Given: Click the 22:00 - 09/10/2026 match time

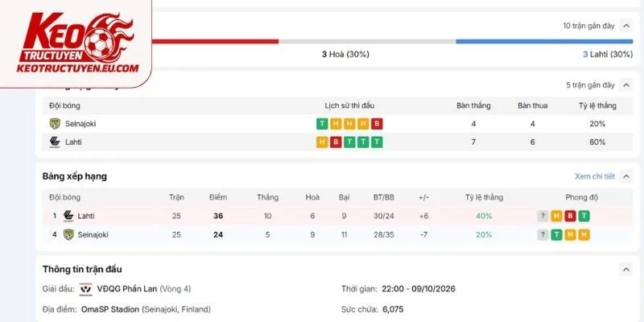Looking at the screenshot, I should [x=419, y=289].
